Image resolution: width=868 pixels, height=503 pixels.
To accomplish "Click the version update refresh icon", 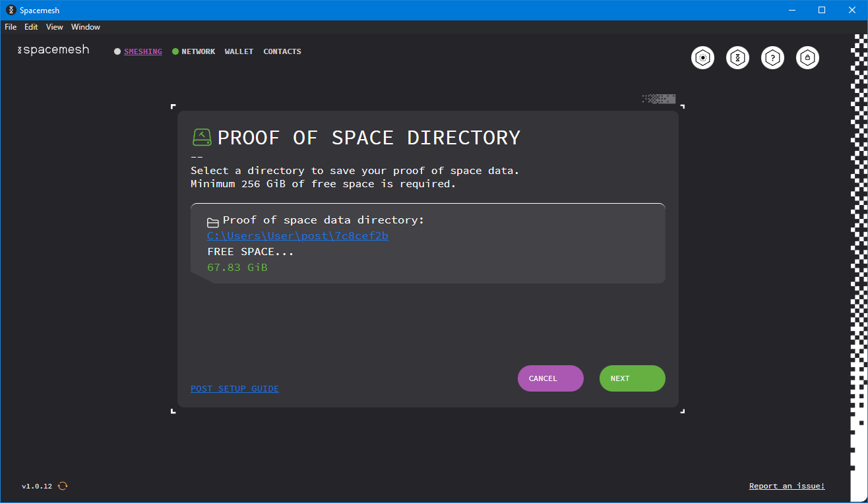I will (x=63, y=486).
